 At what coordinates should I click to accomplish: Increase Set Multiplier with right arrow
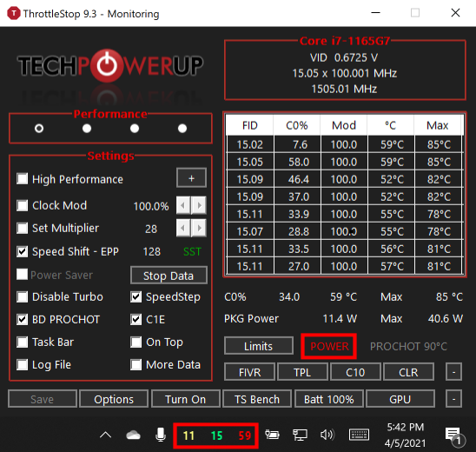click(199, 228)
